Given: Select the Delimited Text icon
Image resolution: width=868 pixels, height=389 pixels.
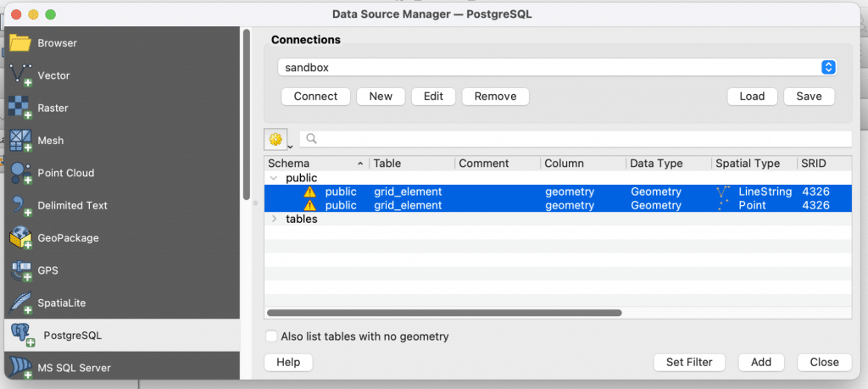Looking at the screenshot, I should pos(20,206).
